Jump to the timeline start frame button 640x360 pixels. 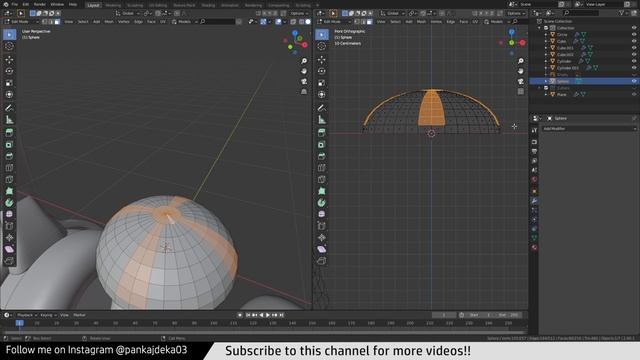click(x=248, y=315)
